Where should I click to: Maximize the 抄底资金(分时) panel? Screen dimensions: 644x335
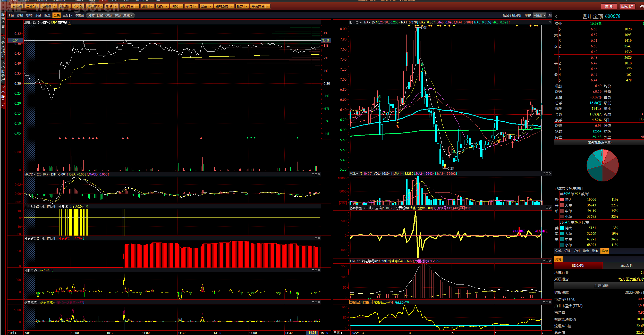click(x=316, y=238)
